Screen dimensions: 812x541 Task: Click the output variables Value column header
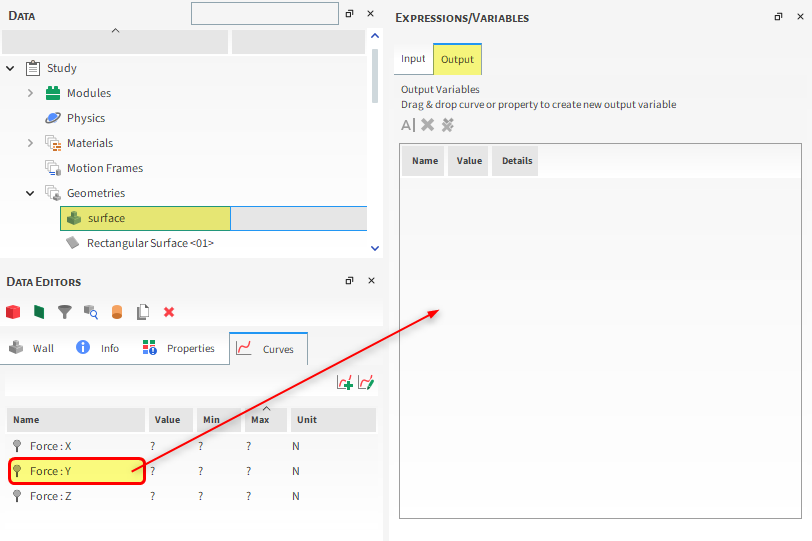pos(468,161)
